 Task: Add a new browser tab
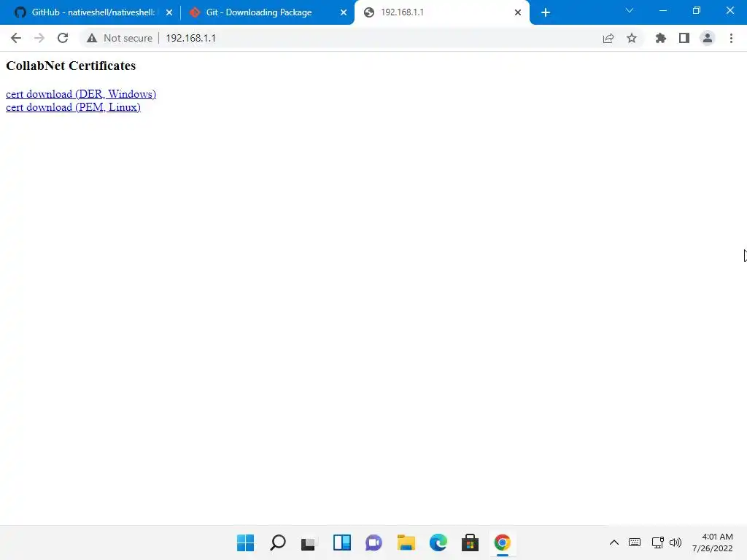pos(546,12)
